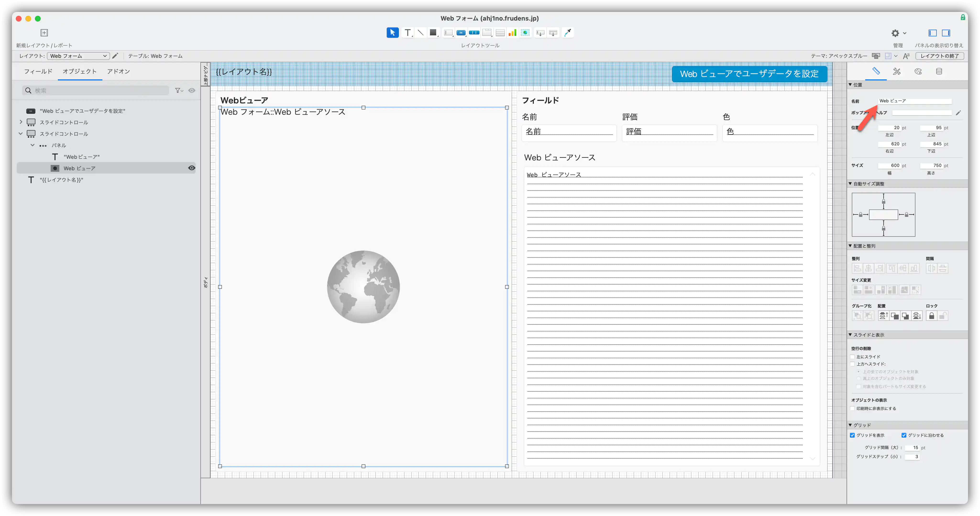
Task: Click the Lock object icon
Action: [931, 316]
